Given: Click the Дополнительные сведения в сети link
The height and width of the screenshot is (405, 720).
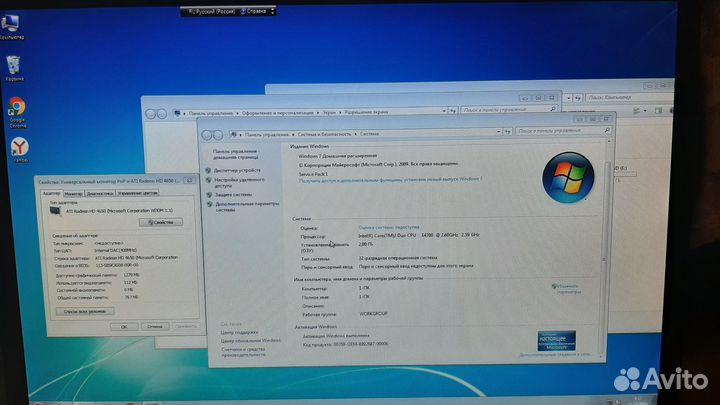Looking at the screenshot, I should coord(555,354).
